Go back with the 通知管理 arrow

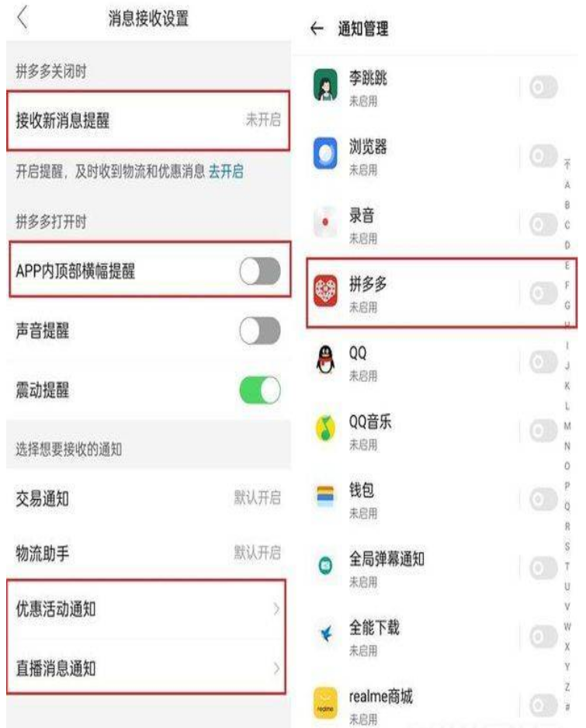[x=317, y=29]
